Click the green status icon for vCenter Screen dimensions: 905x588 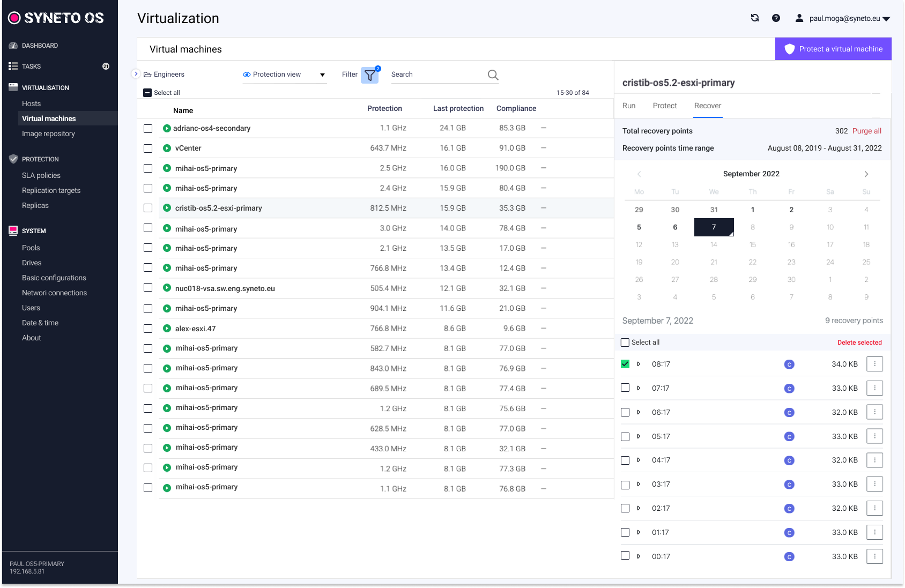[x=167, y=148]
